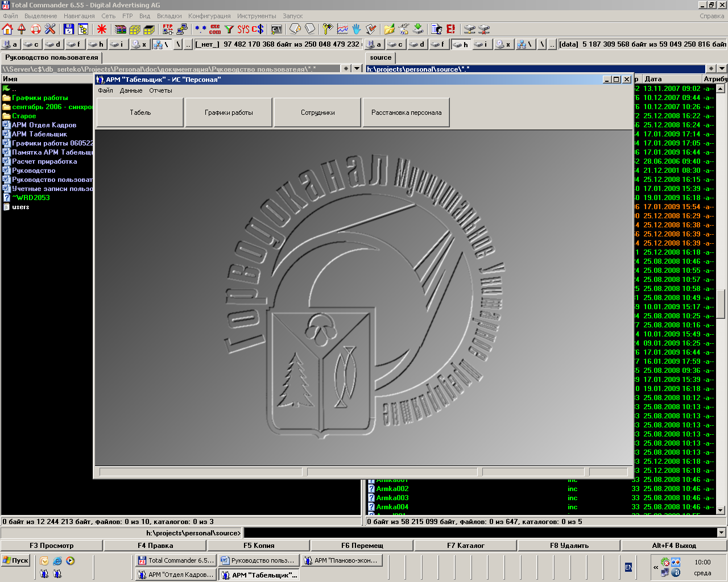This screenshot has height=582, width=728.
Task: Open FTP connection toolbar icon
Action: pos(168,29)
